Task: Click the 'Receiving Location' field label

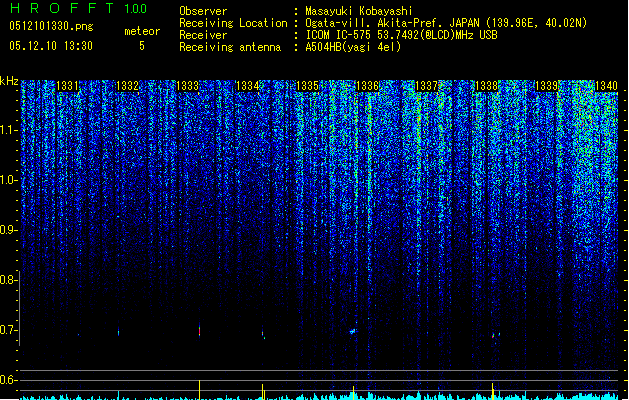Action: [233, 23]
